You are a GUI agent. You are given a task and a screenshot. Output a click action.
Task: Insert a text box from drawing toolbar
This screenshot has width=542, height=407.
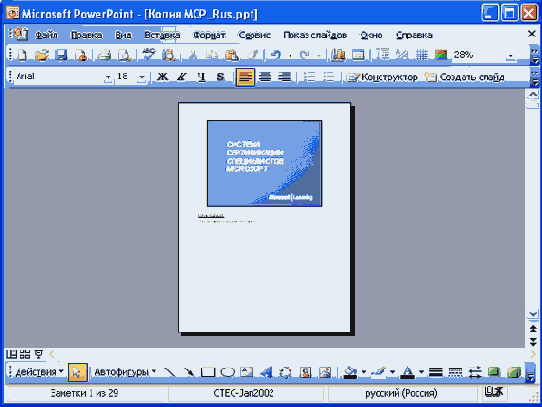[246, 372]
